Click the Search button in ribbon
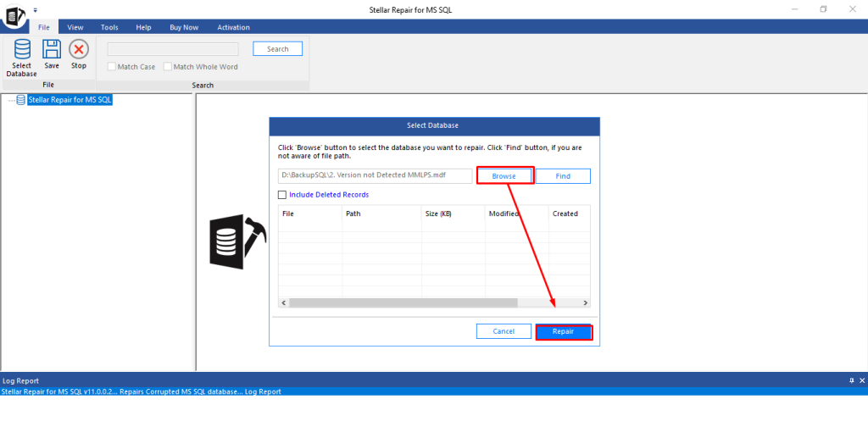The image size is (868, 438). pyautogui.click(x=277, y=48)
